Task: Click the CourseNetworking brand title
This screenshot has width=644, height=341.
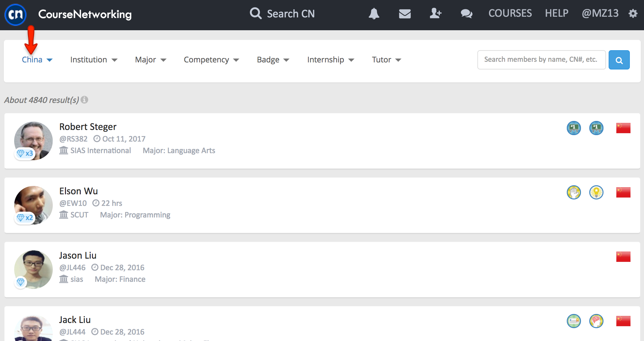Action: coord(85,14)
